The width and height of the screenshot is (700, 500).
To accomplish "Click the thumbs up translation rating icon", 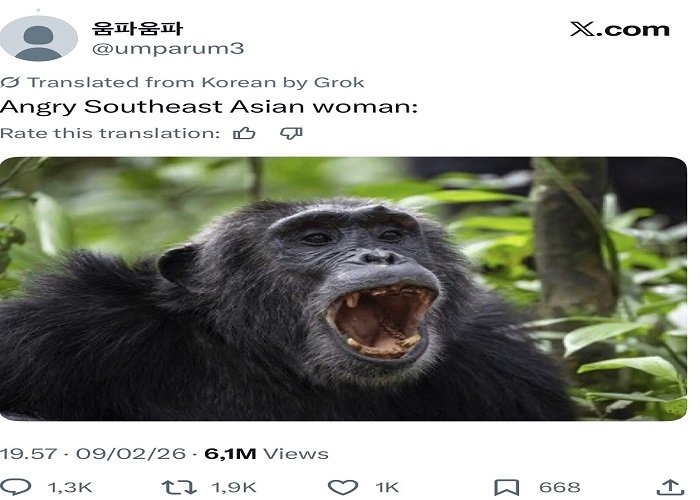I will pyautogui.click(x=244, y=133).
